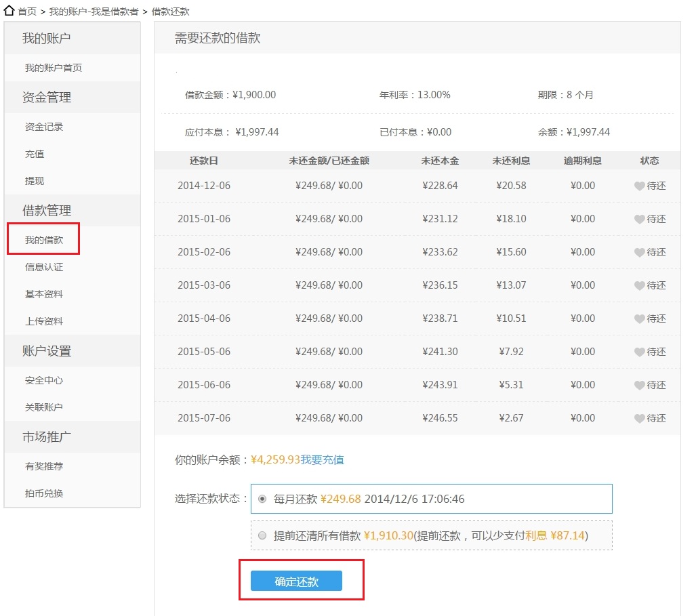Click the 未还金额/已还金额 column header

coord(329,161)
